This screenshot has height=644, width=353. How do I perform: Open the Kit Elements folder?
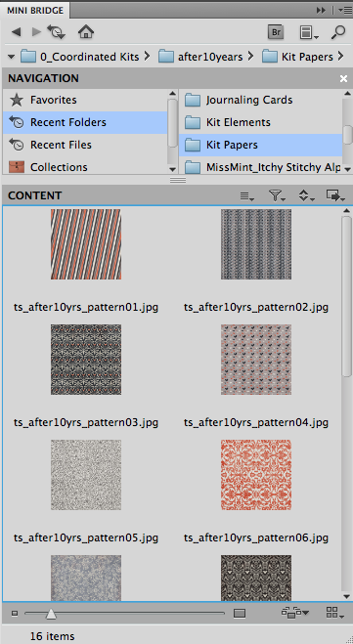(x=260, y=122)
